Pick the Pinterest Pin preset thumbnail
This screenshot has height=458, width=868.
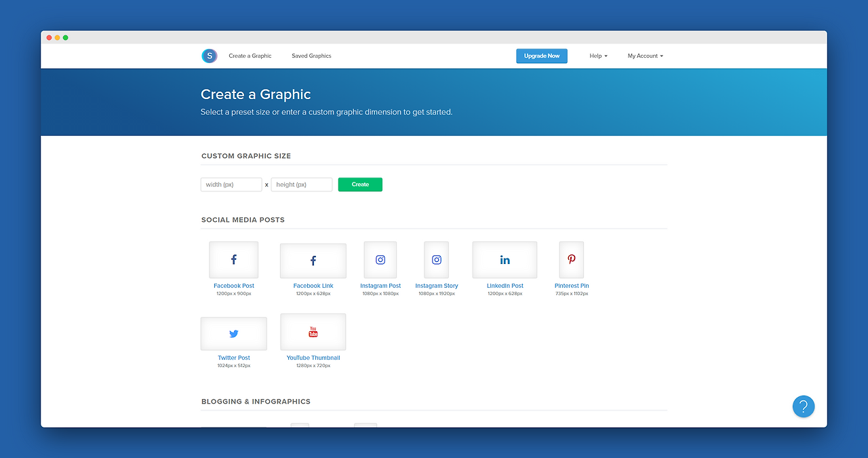pos(572,260)
